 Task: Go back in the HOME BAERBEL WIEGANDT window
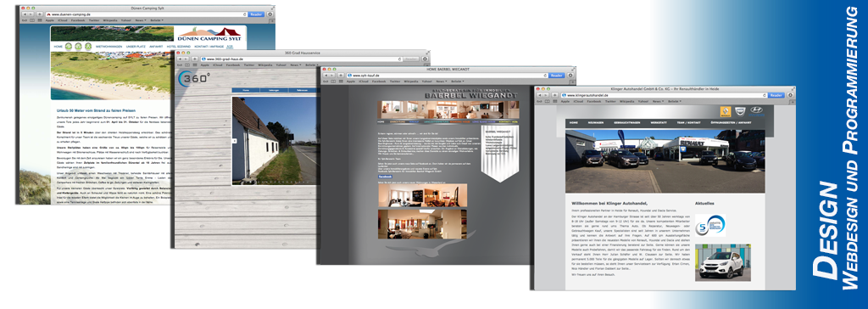click(326, 76)
